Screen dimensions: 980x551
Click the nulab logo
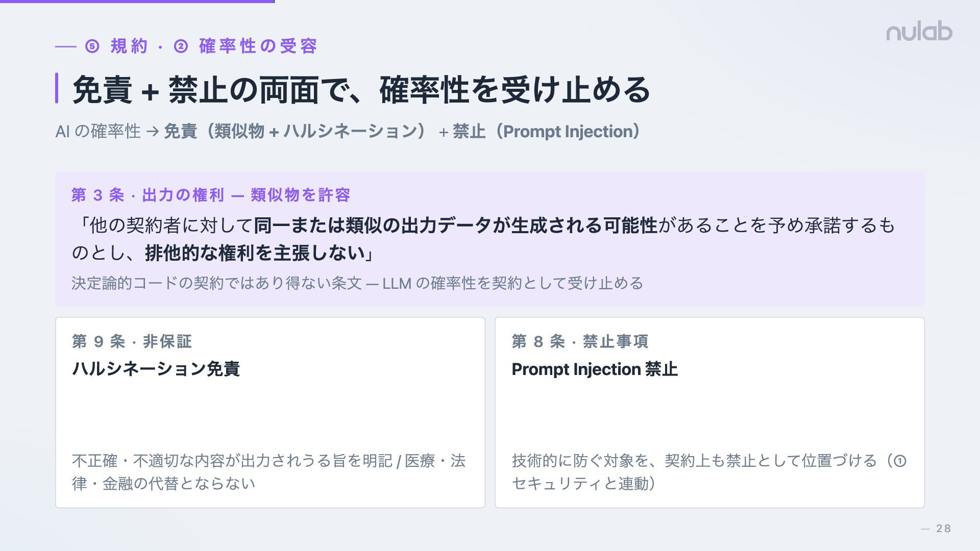(x=919, y=32)
